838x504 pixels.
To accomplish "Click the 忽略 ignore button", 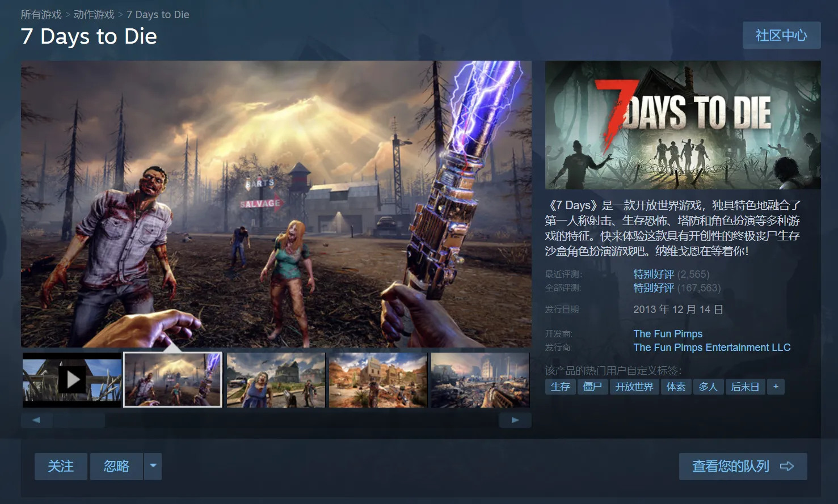I will 116,466.
